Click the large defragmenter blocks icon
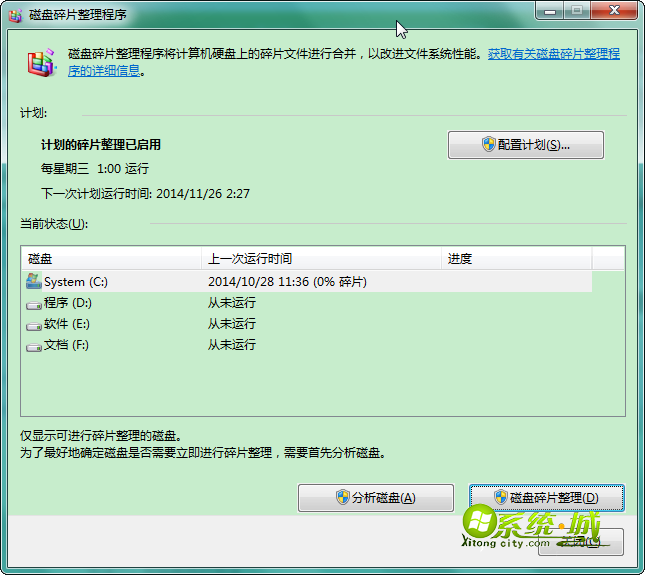The height and width of the screenshot is (575, 645). pos(41,62)
